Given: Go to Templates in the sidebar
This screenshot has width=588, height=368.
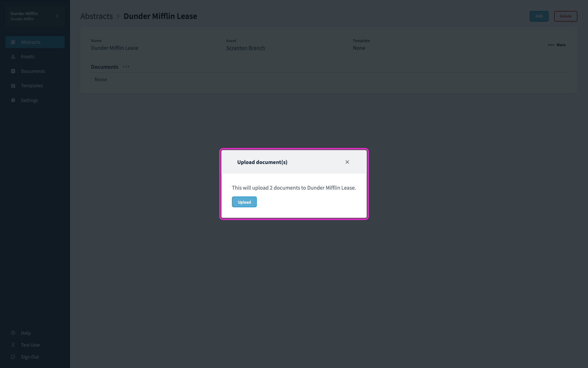Looking at the screenshot, I should point(35,86).
